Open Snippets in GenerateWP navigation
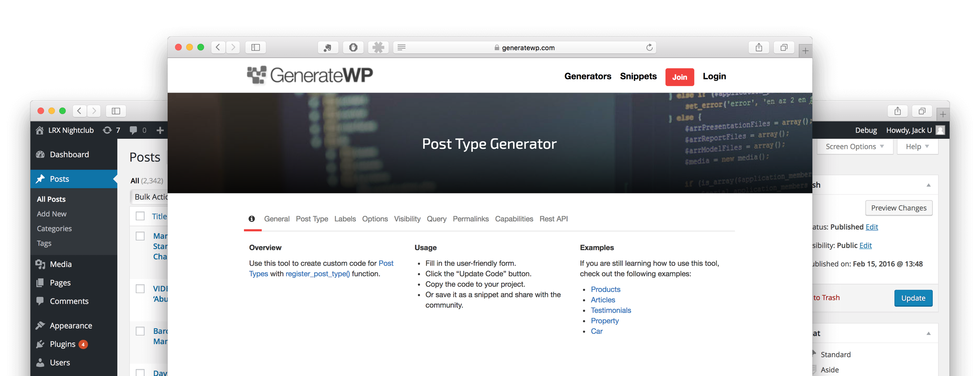980x376 pixels. click(638, 76)
